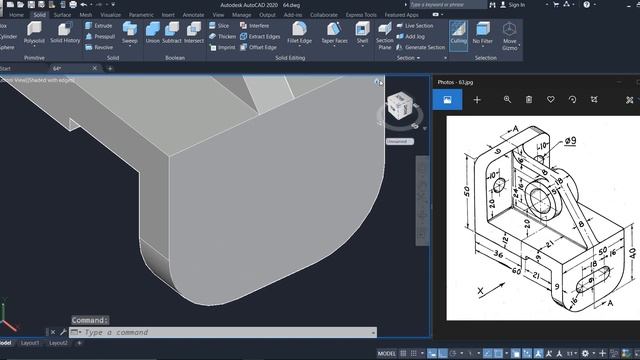Toggle the Culling selection option
The height and width of the screenshot is (360, 640).
tap(458, 36)
